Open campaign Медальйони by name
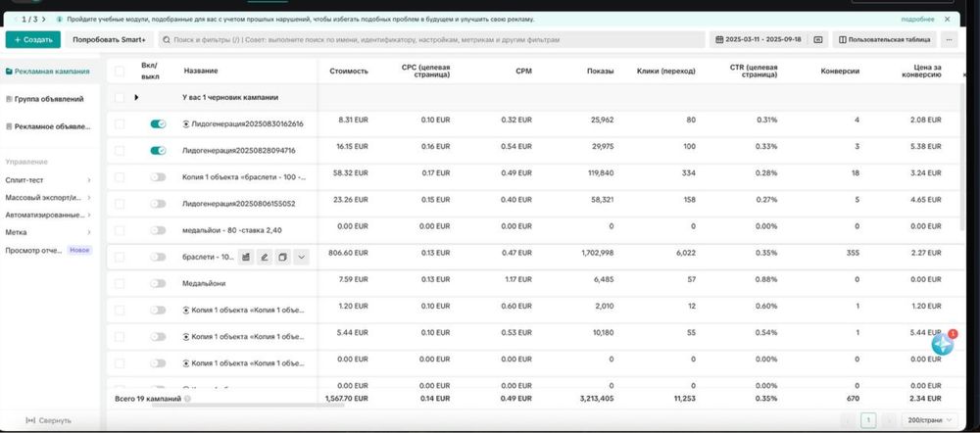The width and height of the screenshot is (980, 433). [x=204, y=283]
